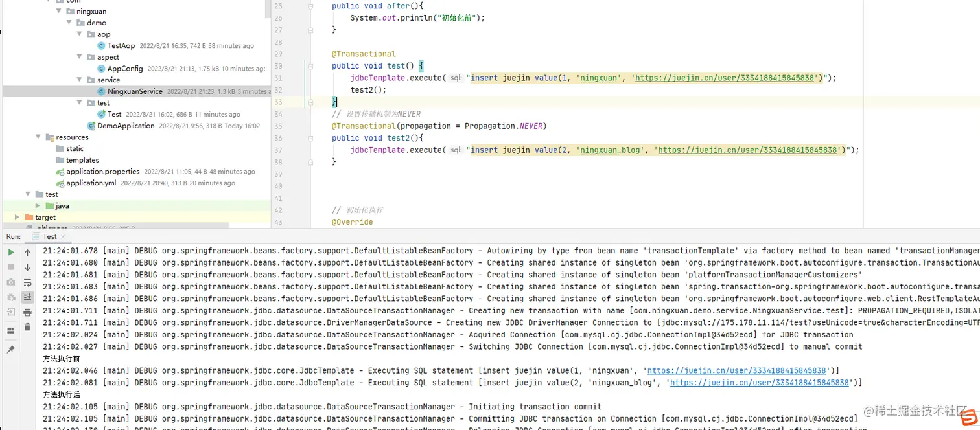Image resolution: width=980 pixels, height=430 pixels.
Task: Click the templates folder icon
Action: 60,160
